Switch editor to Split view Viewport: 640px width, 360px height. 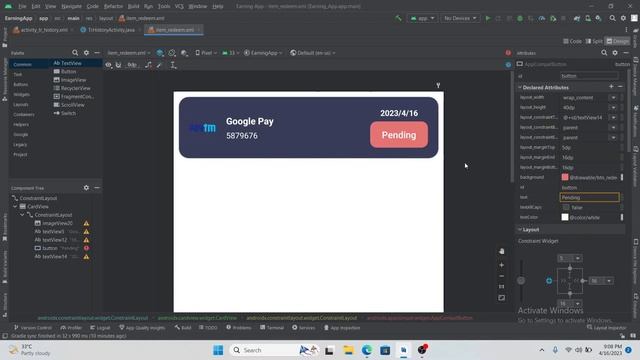pyautogui.click(x=594, y=41)
